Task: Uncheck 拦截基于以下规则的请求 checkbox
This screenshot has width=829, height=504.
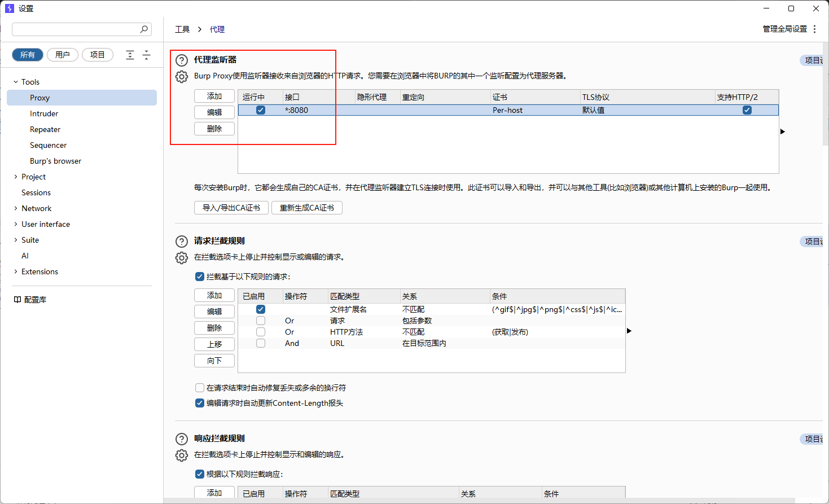Action: (x=200, y=277)
